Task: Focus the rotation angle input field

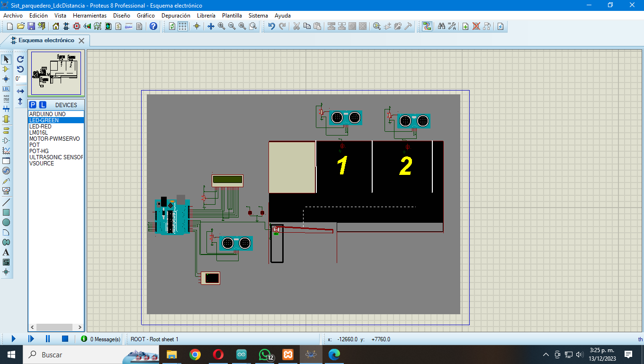Action: click(20, 79)
